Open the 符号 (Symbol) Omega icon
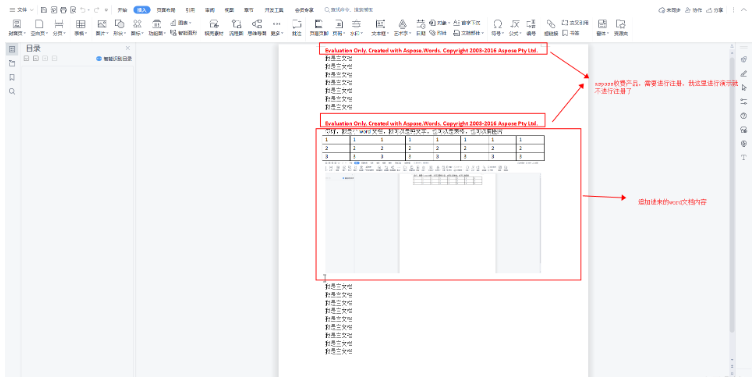Image resolution: width=754 pixels, height=377 pixels. [x=498, y=24]
